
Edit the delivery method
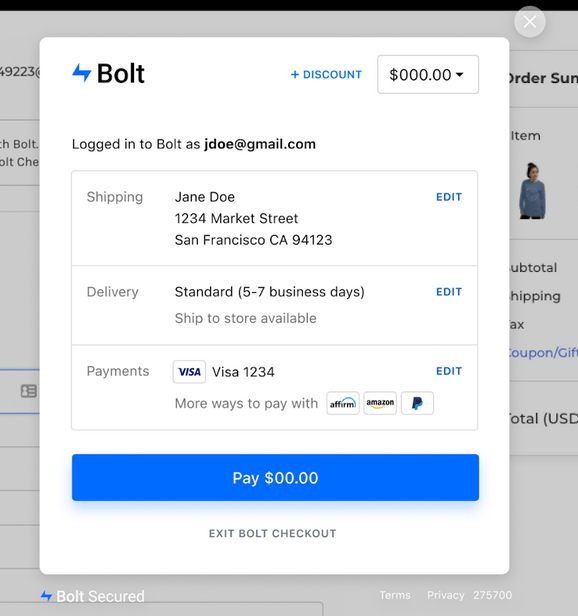pos(449,292)
